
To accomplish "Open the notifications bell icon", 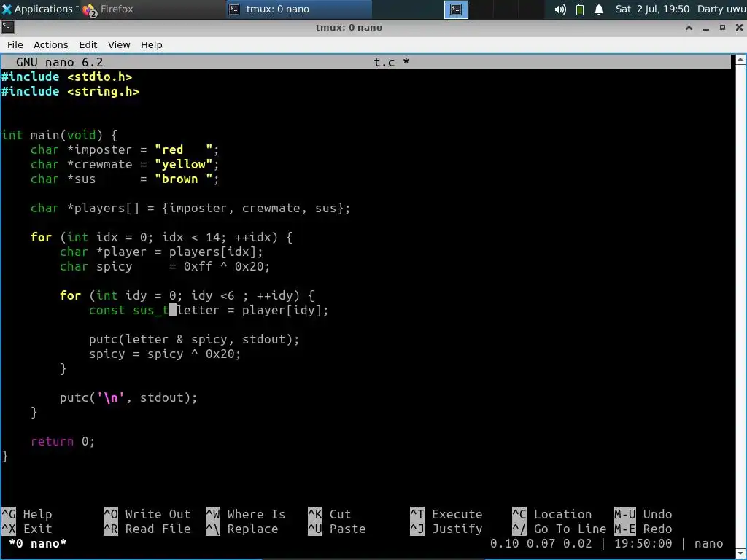I will coord(599,9).
